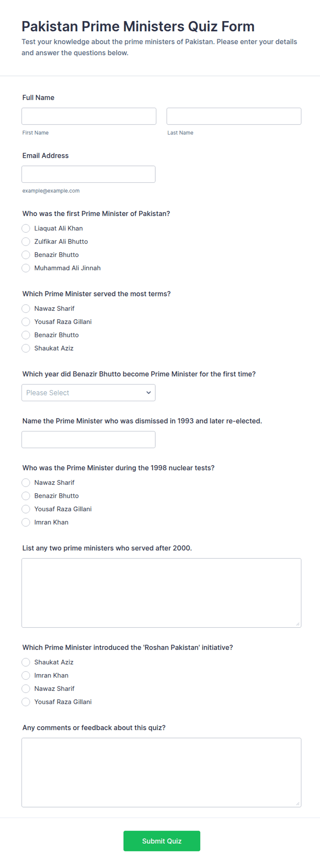320x868 pixels.
Task: Pick Yousaf Raza Gillani for Roshan Pakistan
Action: (26, 702)
